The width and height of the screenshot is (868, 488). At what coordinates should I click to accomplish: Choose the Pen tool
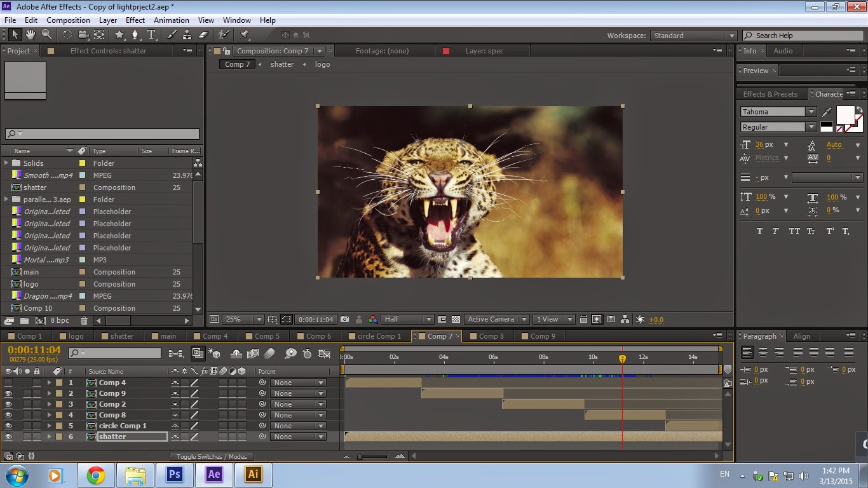click(x=135, y=35)
